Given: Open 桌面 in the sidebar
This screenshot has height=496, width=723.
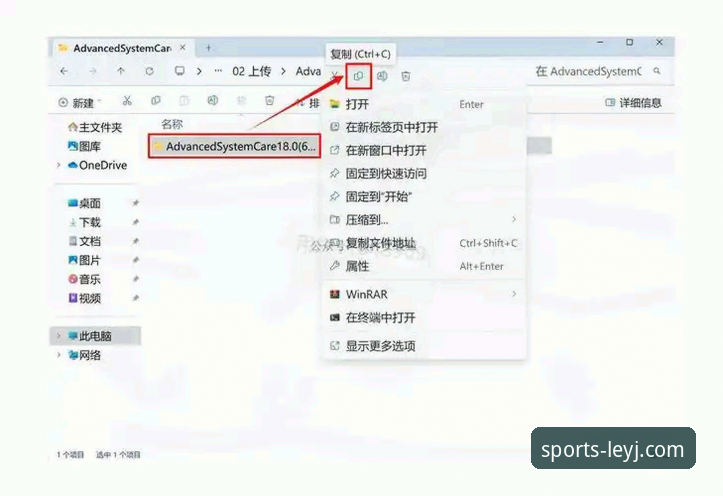Looking at the screenshot, I should point(84,203).
